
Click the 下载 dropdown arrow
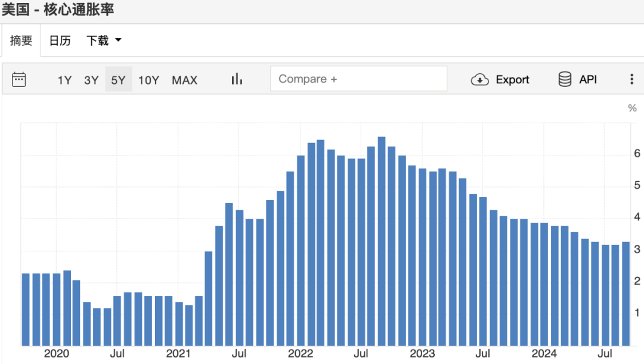[118, 41]
